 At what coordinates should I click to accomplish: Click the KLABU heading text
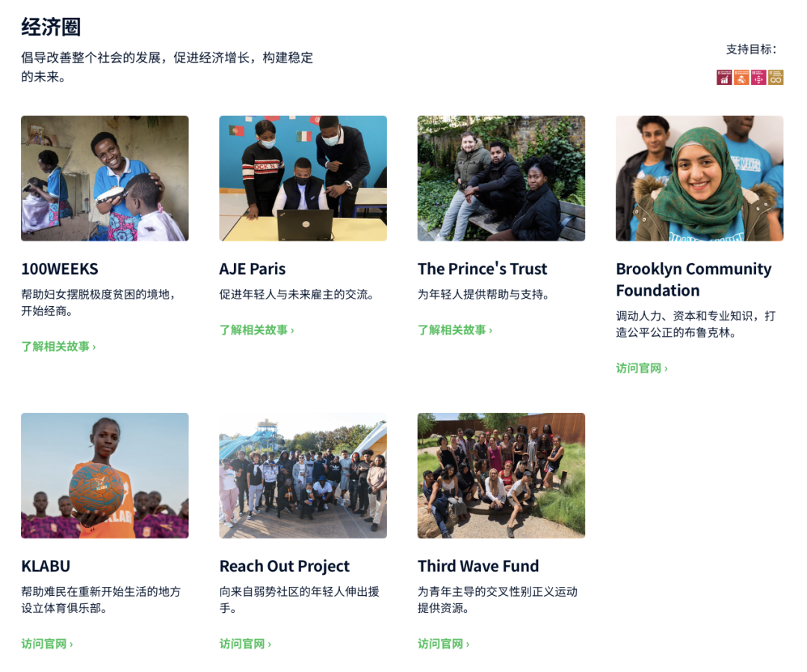[46, 566]
